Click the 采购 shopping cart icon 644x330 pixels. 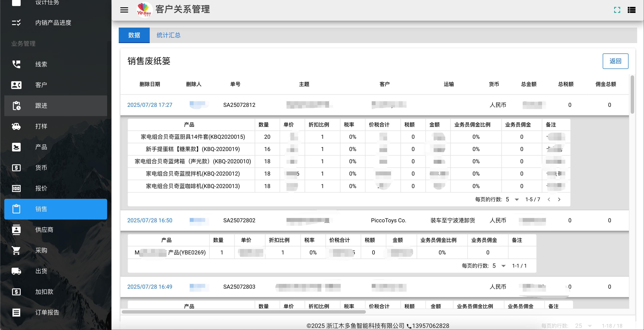(x=17, y=250)
